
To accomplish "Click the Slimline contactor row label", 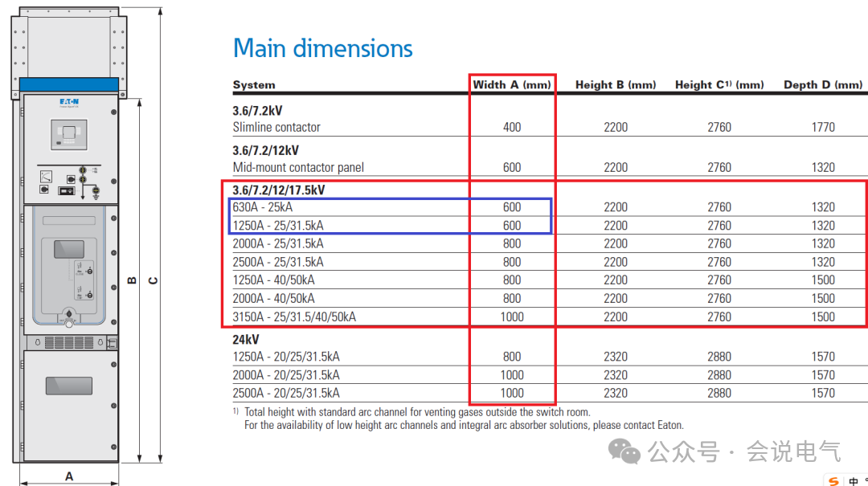I will [276, 127].
